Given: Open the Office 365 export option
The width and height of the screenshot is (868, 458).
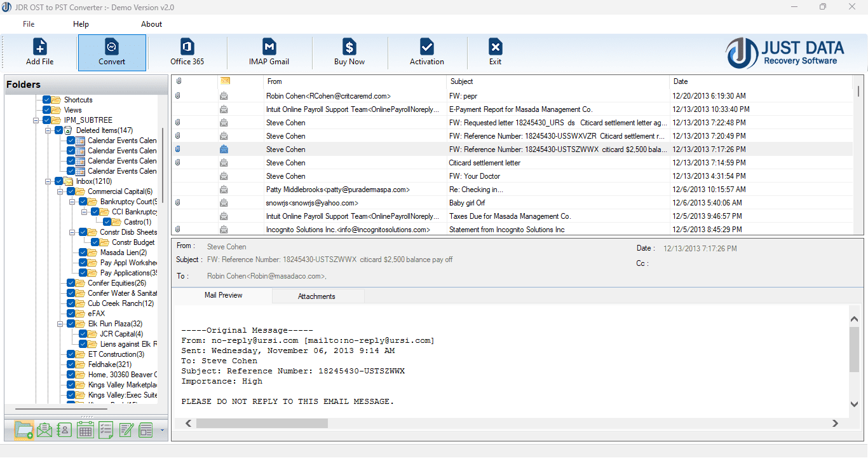Looking at the screenshot, I should pyautogui.click(x=186, y=52).
